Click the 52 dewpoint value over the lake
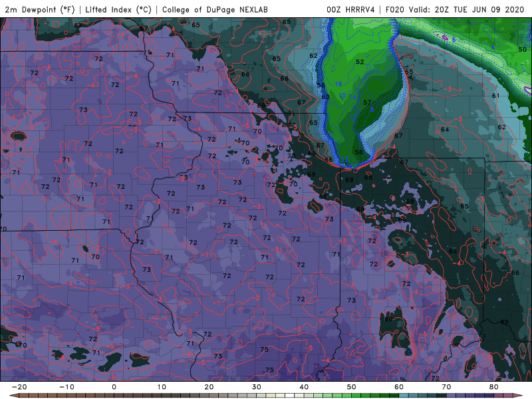 click(360, 62)
